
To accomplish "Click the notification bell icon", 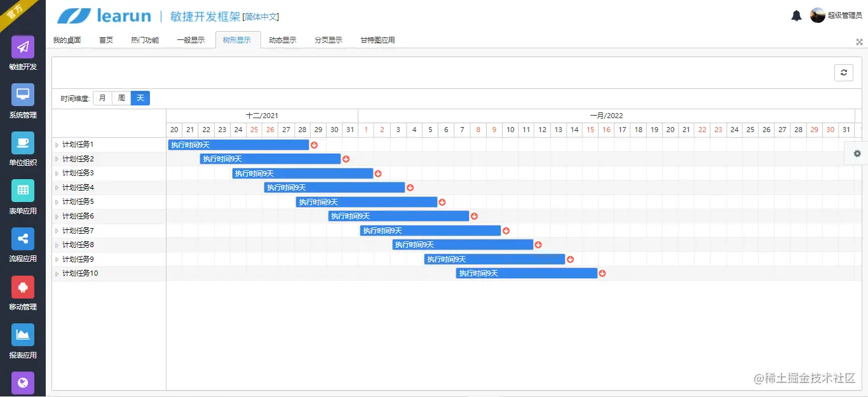I will click(796, 16).
